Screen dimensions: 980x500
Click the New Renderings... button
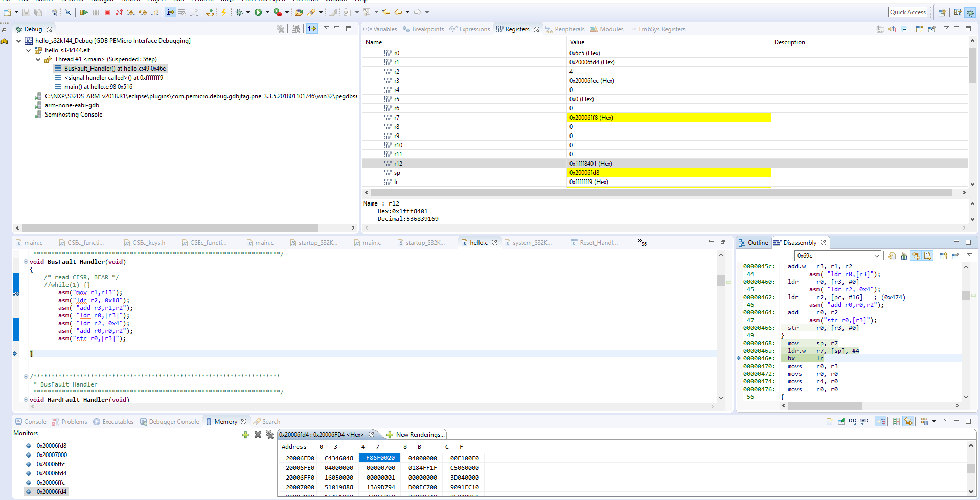click(419, 434)
